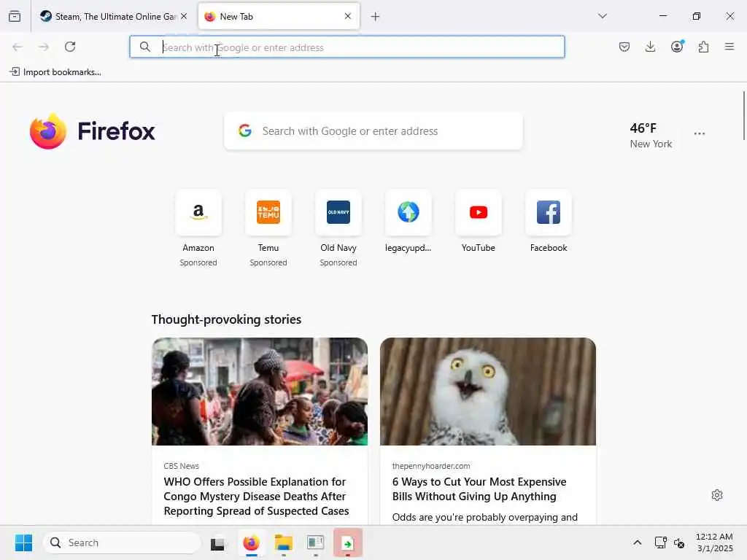Screen dimensions: 747x560
Task: Click the page vertical scrollbar
Action: click(x=743, y=115)
